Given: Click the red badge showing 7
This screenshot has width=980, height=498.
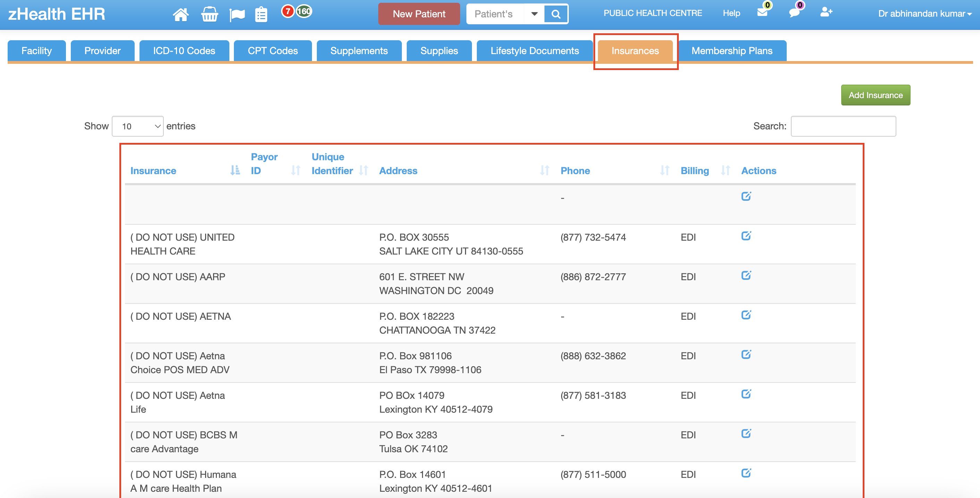Looking at the screenshot, I should [288, 11].
